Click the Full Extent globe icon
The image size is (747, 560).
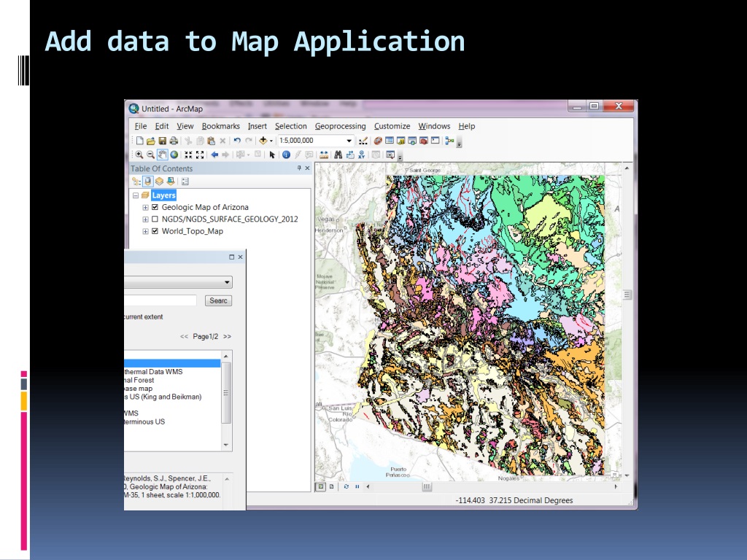[x=174, y=155]
